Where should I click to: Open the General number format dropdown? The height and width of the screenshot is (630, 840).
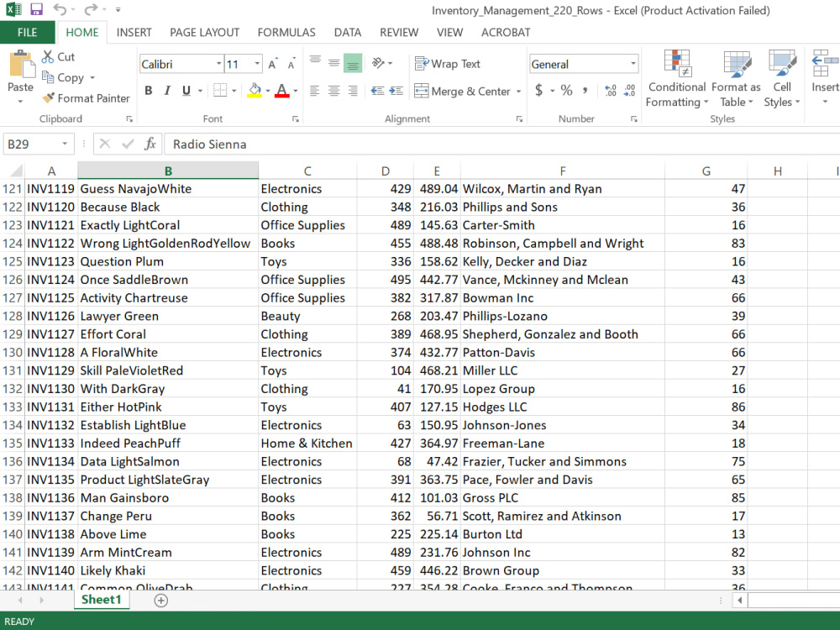633,64
